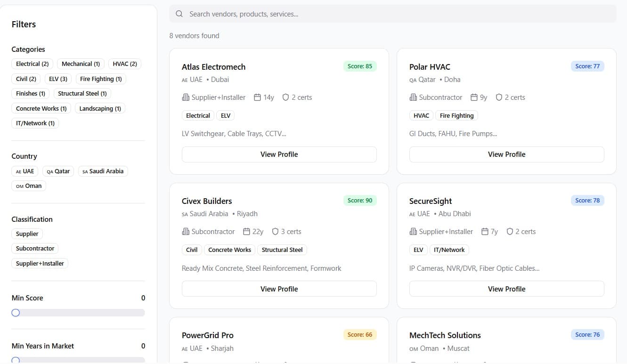627x364 pixels.
Task: Click the shield icon on SecureSight card
Action: click(510, 232)
